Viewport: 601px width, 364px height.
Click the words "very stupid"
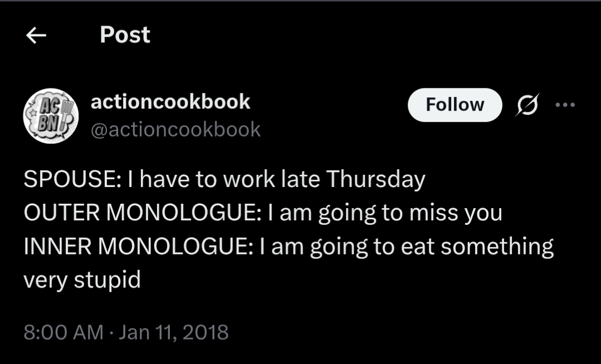tap(82, 280)
